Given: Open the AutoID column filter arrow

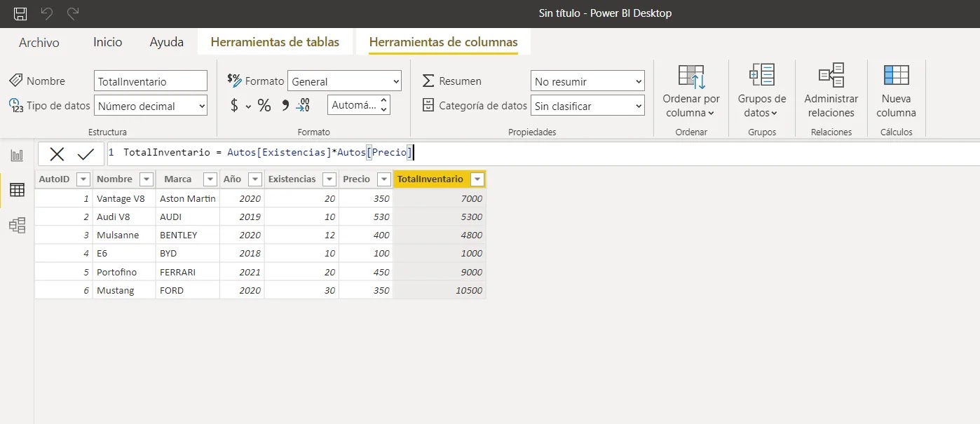Looking at the screenshot, I should (83, 179).
